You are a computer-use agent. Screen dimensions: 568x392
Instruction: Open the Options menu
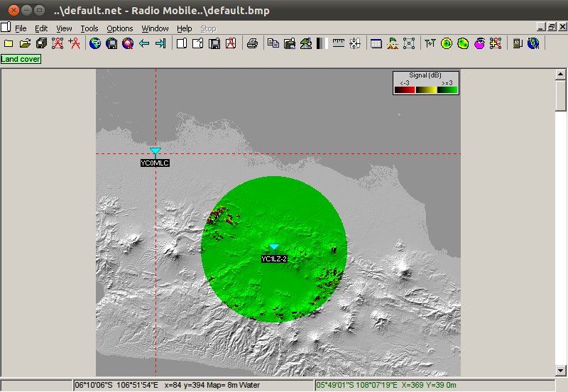[x=120, y=28]
